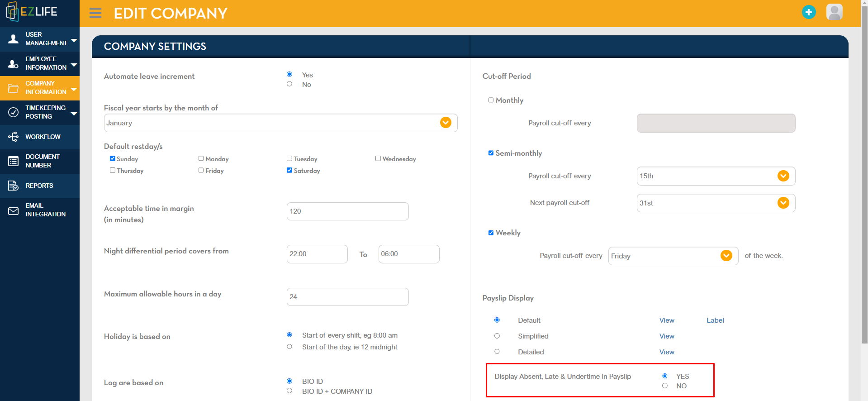Check Thursday restday
Screen dimensions: 868x401
click(112, 170)
